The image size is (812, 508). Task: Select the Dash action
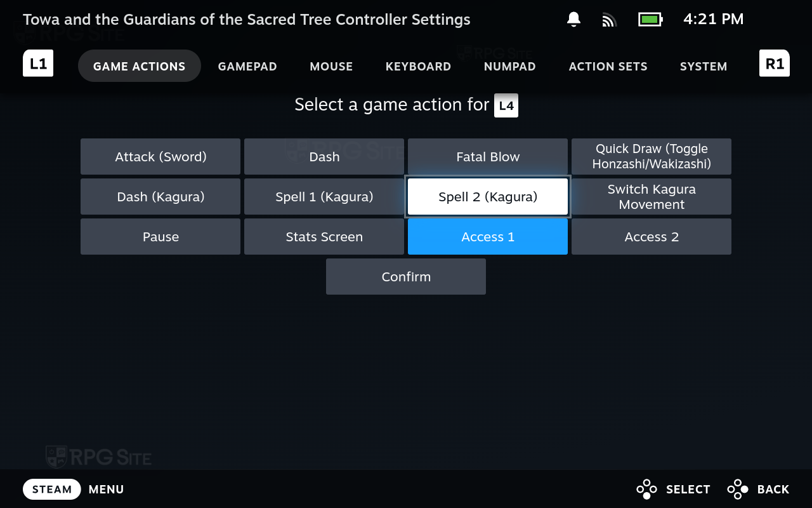324,157
